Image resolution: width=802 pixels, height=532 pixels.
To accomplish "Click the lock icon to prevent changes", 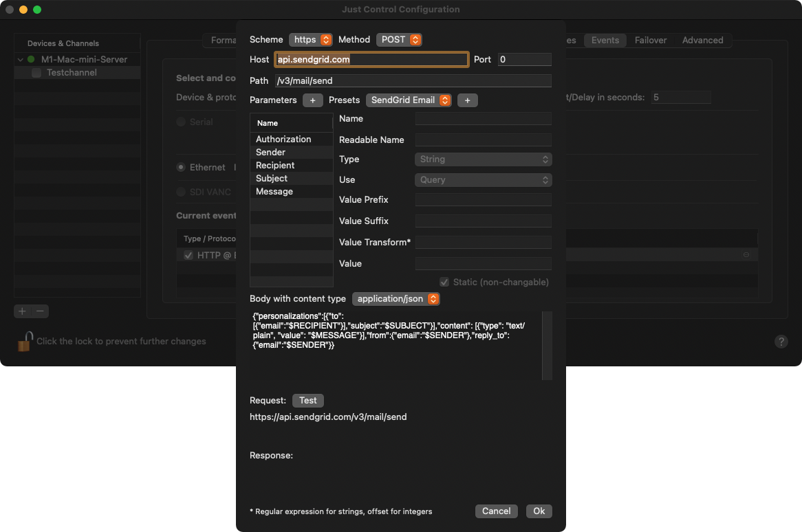I will [x=25, y=342].
